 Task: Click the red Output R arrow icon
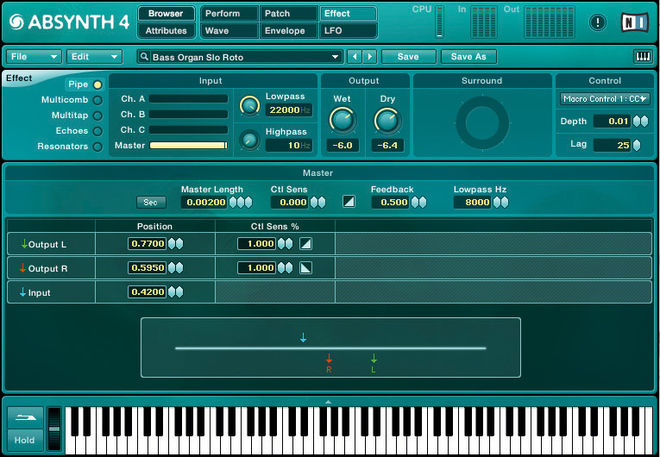[23, 268]
